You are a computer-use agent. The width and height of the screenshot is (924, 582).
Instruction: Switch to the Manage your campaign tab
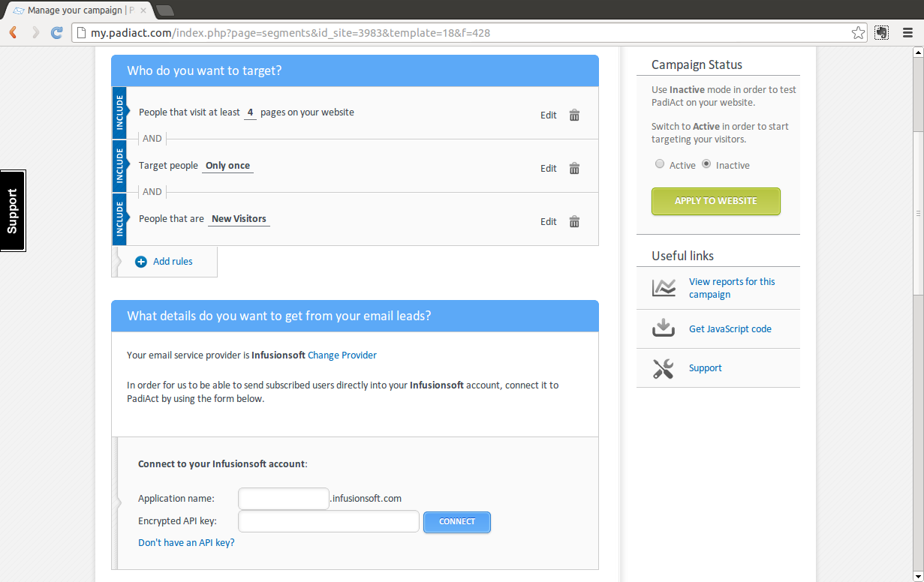[x=79, y=10]
